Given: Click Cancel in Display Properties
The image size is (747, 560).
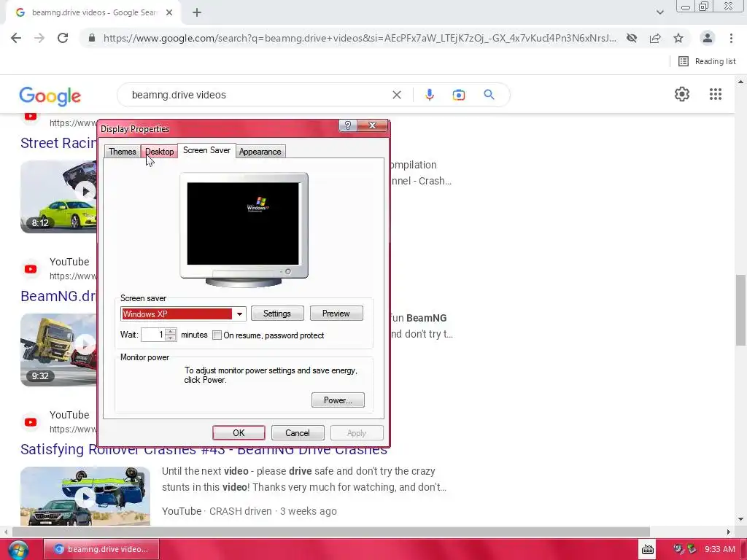Looking at the screenshot, I should pyautogui.click(x=298, y=433).
